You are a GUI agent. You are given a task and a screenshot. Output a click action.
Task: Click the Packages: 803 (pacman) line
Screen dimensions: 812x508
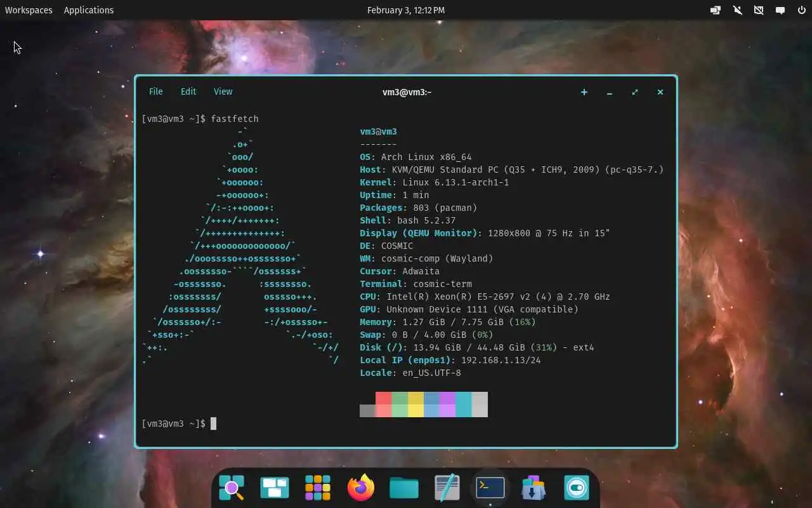click(x=419, y=208)
